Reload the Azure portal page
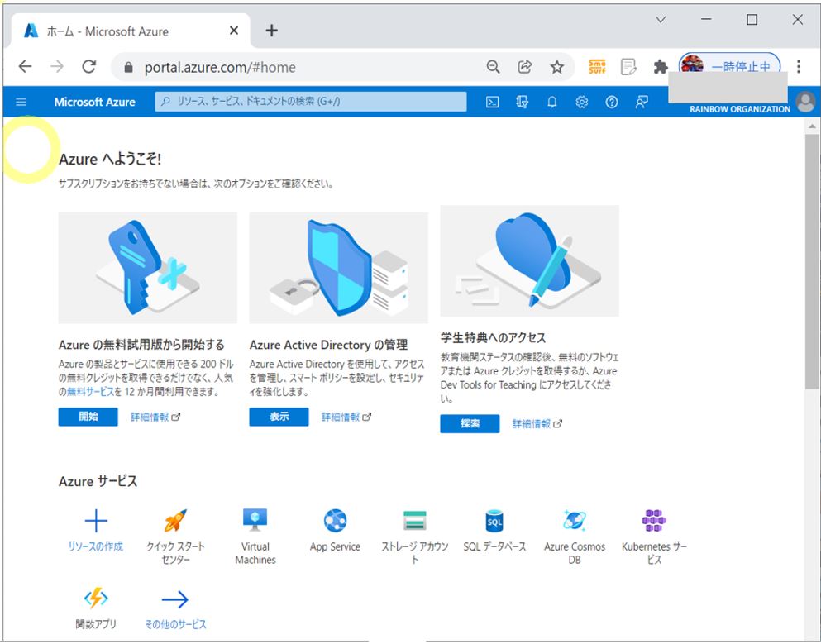The image size is (821, 644). tap(89, 66)
